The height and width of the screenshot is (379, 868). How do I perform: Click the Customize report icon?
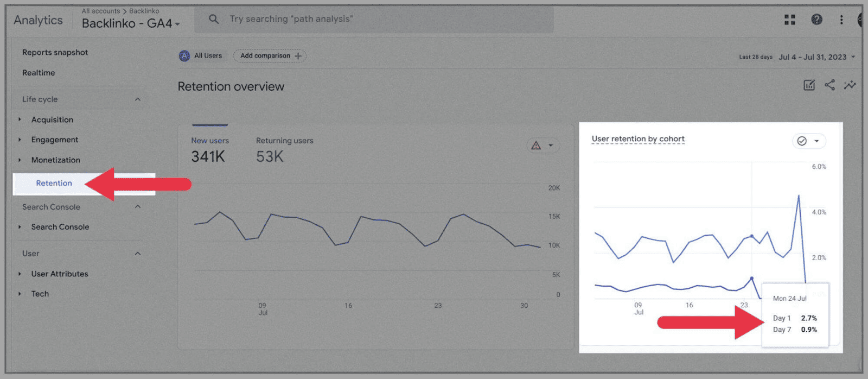point(809,85)
